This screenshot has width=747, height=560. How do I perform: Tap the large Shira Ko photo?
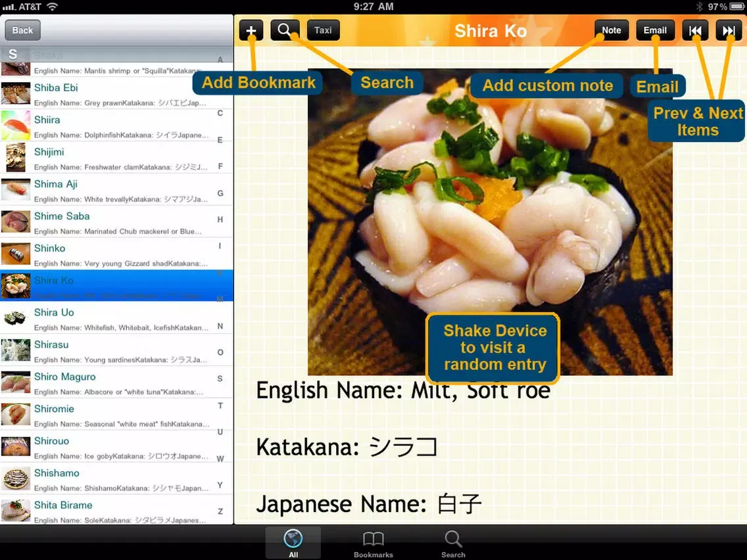[491, 222]
